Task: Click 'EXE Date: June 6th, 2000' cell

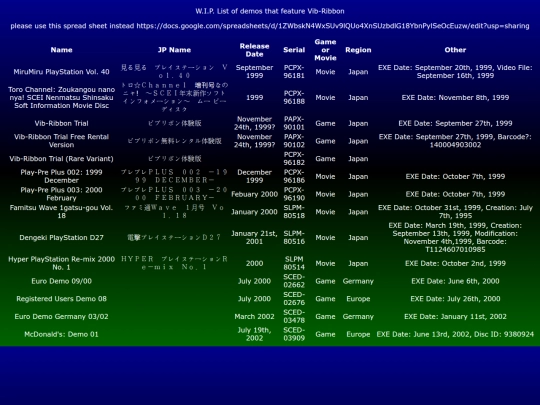Action: [x=455, y=281]
